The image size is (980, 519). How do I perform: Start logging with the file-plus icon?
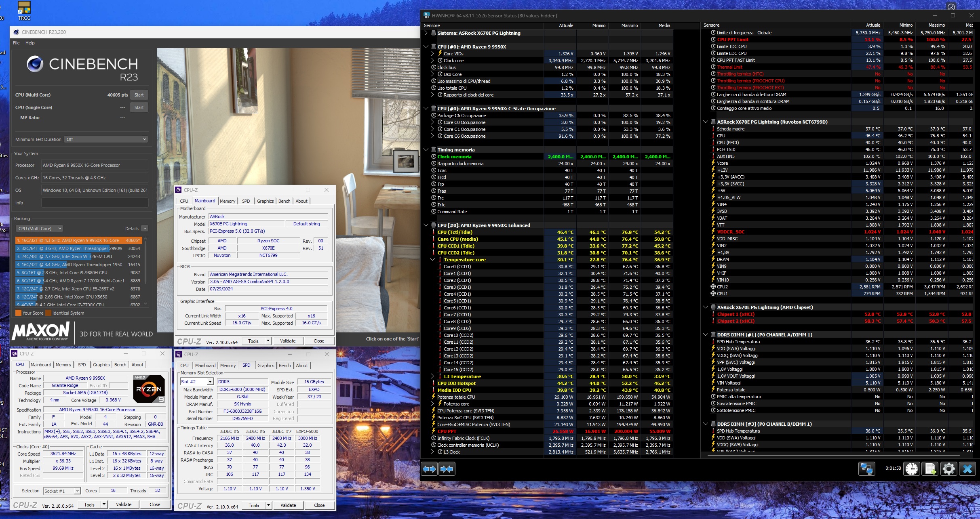[930, 469]
